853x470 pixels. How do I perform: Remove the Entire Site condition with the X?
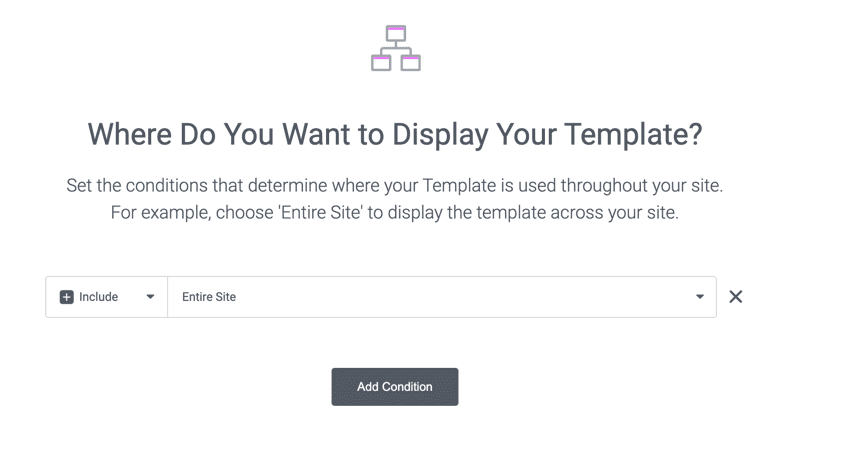(x=735, y=296)
